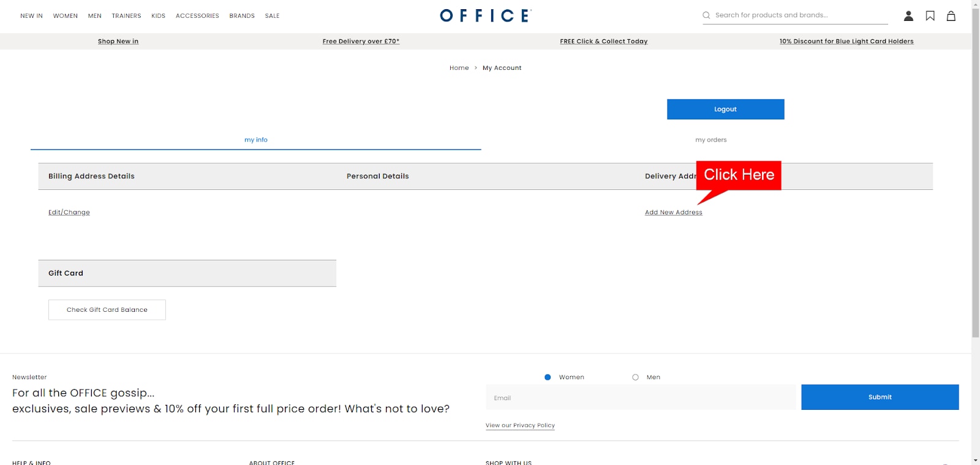980x465 pixels.
Task: Submit the newsletter signup
Action: [880, 397]
